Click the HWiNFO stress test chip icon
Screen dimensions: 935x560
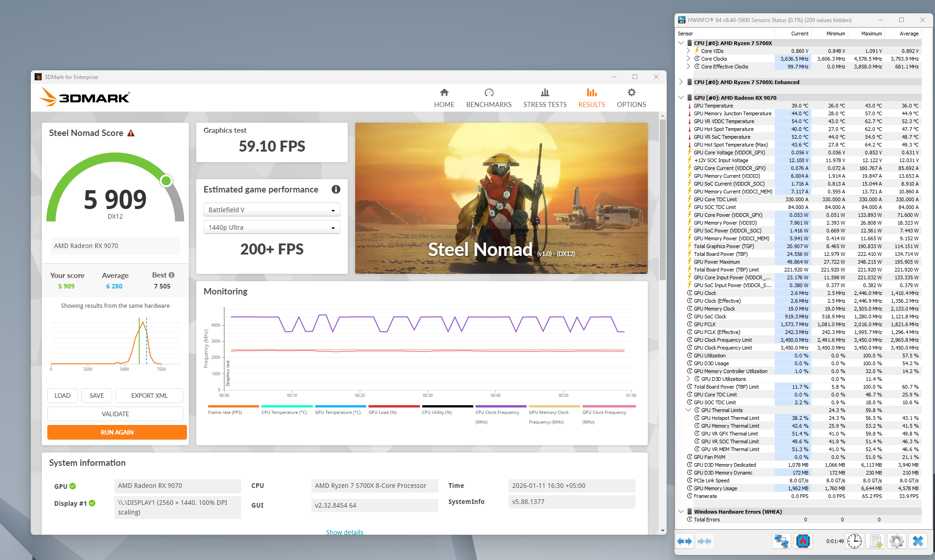[803, 541]
